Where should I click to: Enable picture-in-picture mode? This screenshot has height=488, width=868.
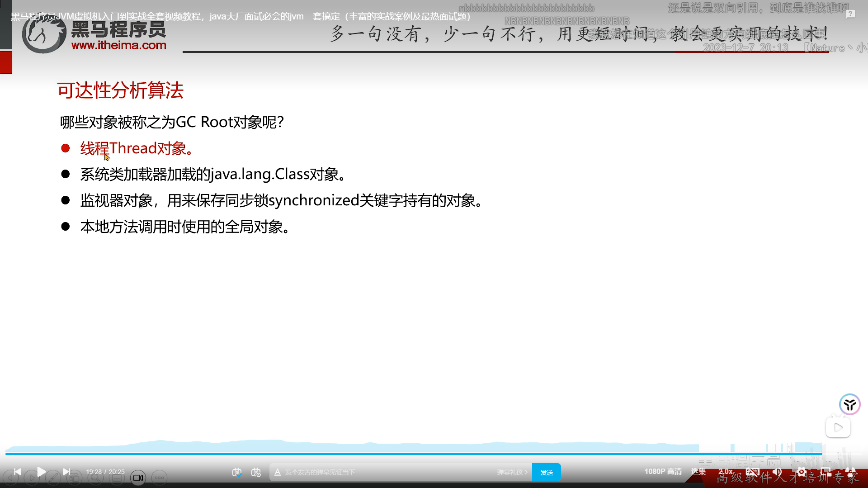(826, 472)
